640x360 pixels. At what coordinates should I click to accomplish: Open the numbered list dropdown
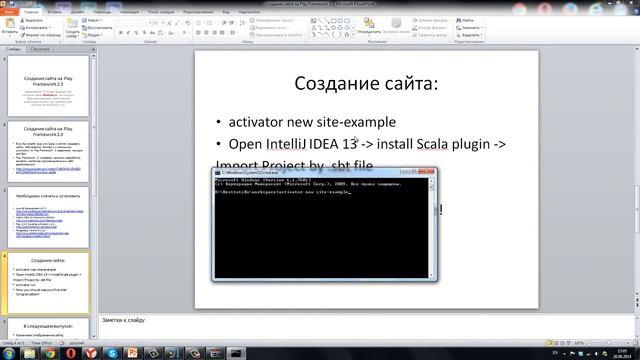coord(211,23)
